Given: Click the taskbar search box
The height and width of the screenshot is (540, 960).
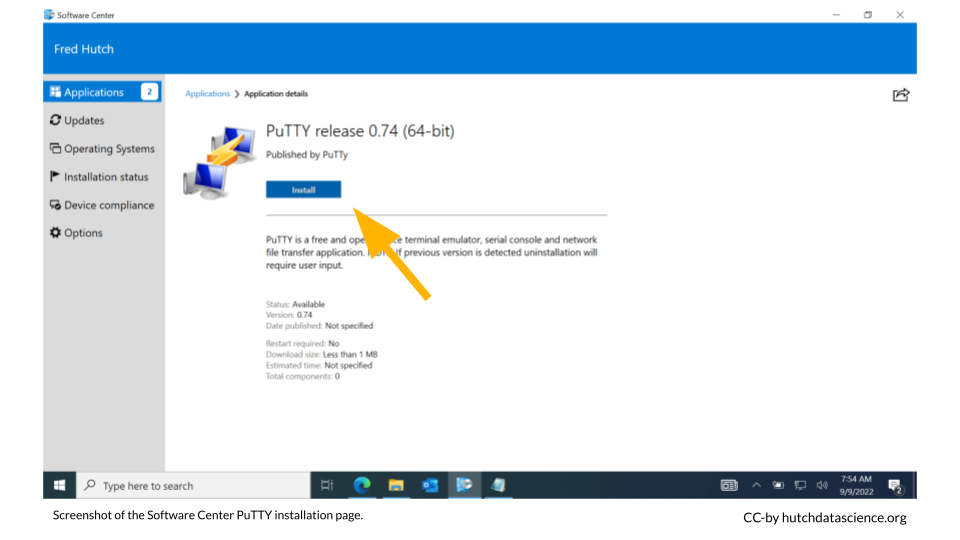Looking at the screenshot, I should click(193, 486).
